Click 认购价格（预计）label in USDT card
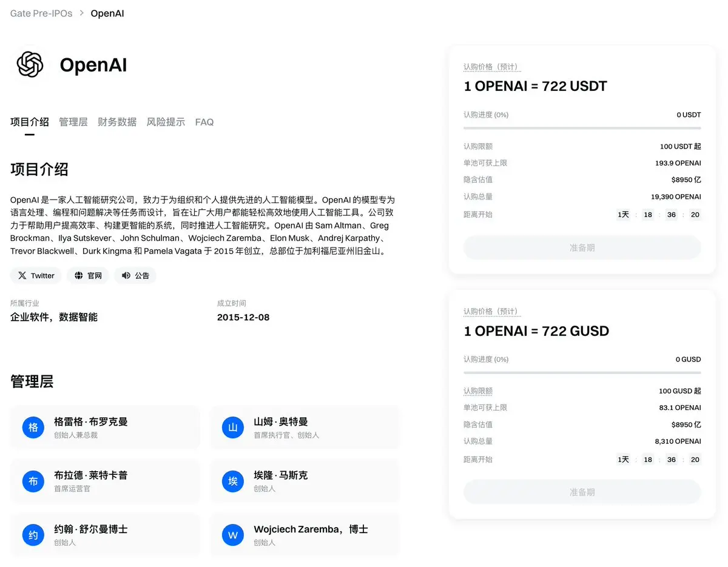728x567 pixels. pos(492,67)
